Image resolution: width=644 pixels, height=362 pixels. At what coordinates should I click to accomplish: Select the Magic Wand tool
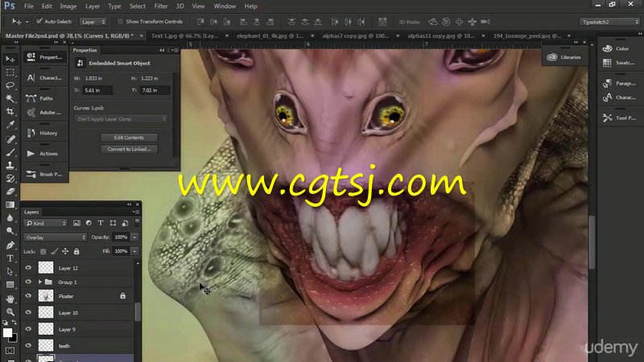pyautogui.click(x=10, y=98)
